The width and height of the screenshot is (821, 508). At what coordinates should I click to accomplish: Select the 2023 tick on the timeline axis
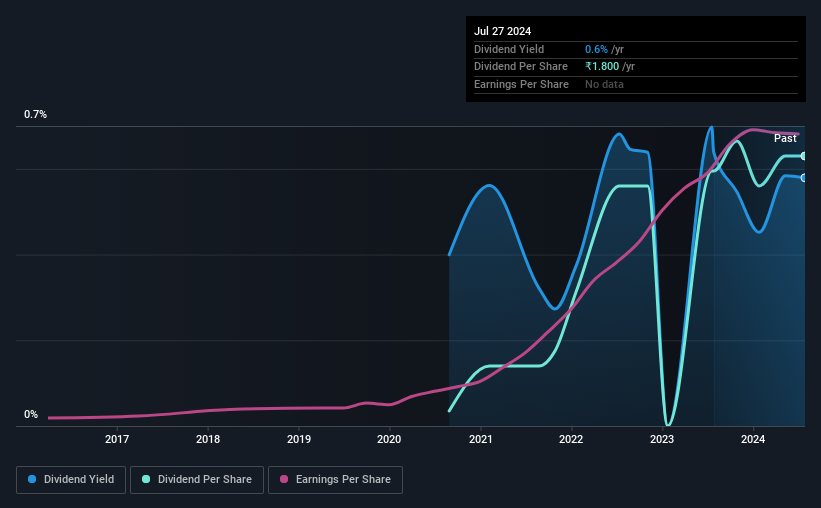click(x=662, y=439)
